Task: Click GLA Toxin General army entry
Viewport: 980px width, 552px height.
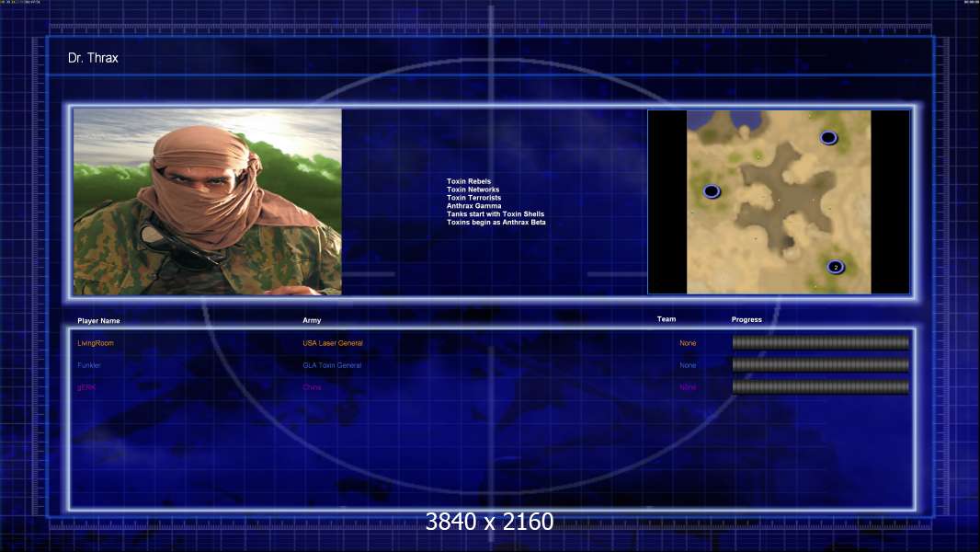Action: (332, 365)
